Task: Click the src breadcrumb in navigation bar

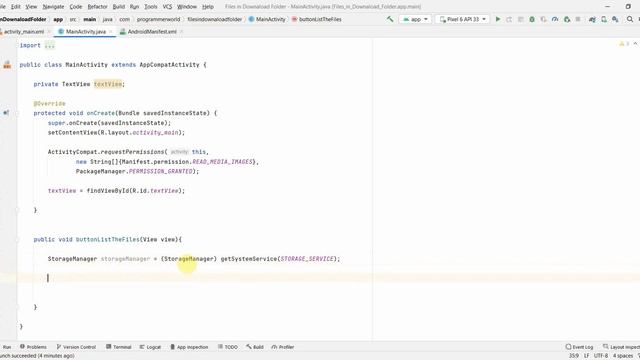Action: [x=73, y=19]
